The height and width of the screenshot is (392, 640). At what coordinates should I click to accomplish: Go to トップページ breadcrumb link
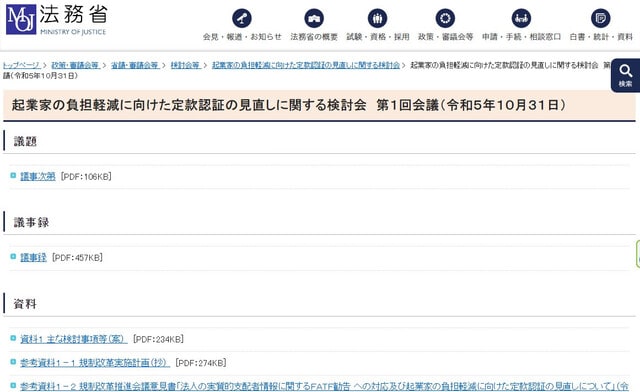click(x=21, y=65)
